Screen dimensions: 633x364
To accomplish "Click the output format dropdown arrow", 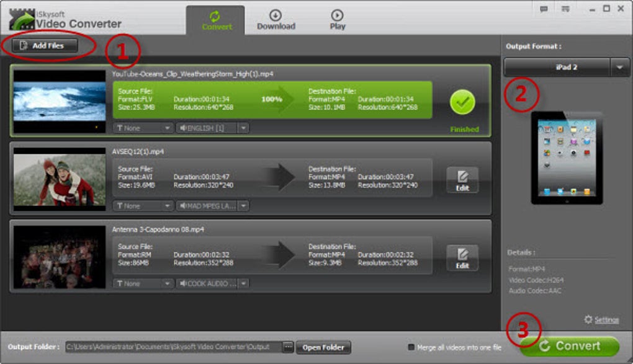I will pyautogui.click(x=620, y=68).
